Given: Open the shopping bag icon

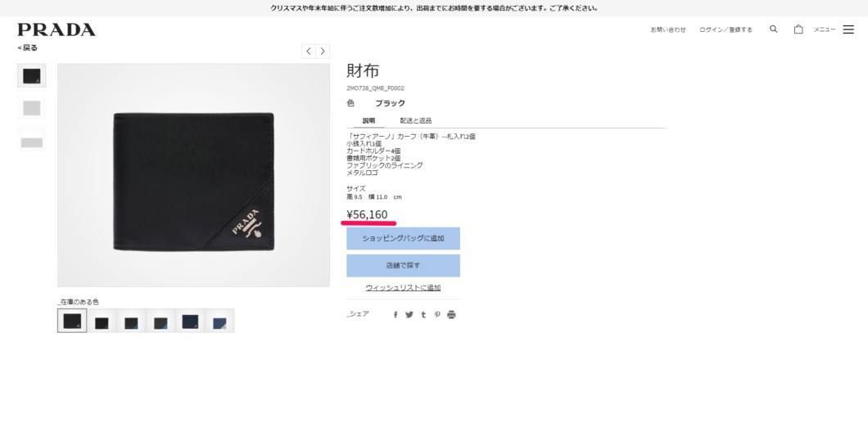Looking at the screenshot, I should pos(798,29).
